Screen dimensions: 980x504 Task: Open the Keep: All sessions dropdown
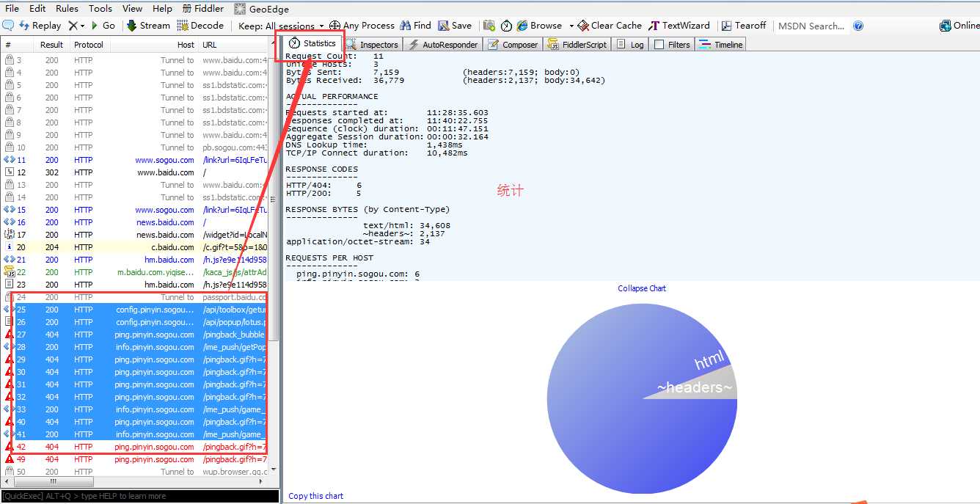pyautogui.click(x=282, y=26)
